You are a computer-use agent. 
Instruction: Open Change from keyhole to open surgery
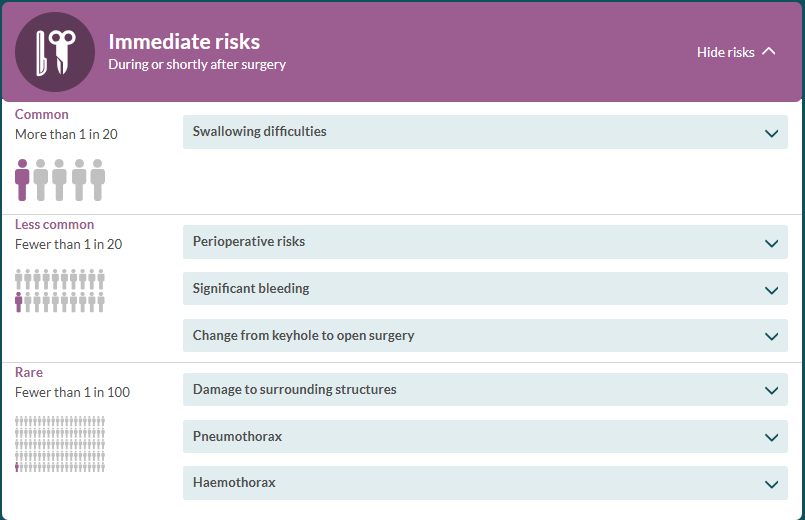(485, 336)
